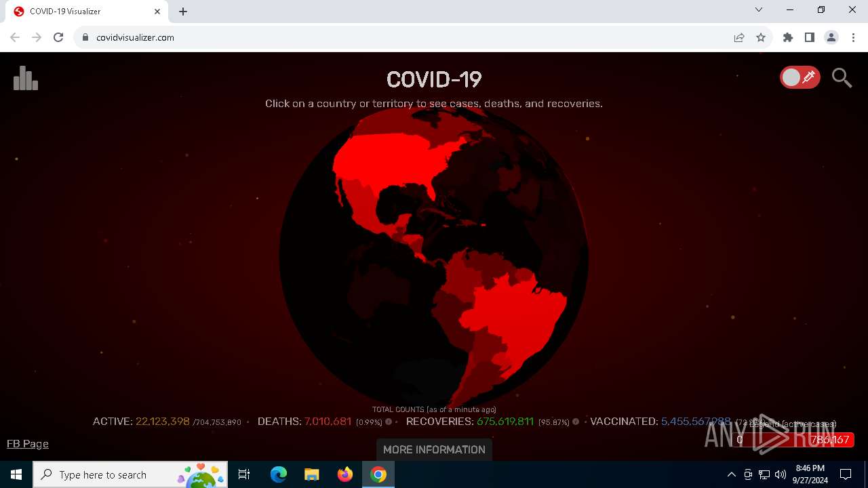868x488 pixels.
Task: Open File Explorer from taskbar
Action: (x=312, y=474)
